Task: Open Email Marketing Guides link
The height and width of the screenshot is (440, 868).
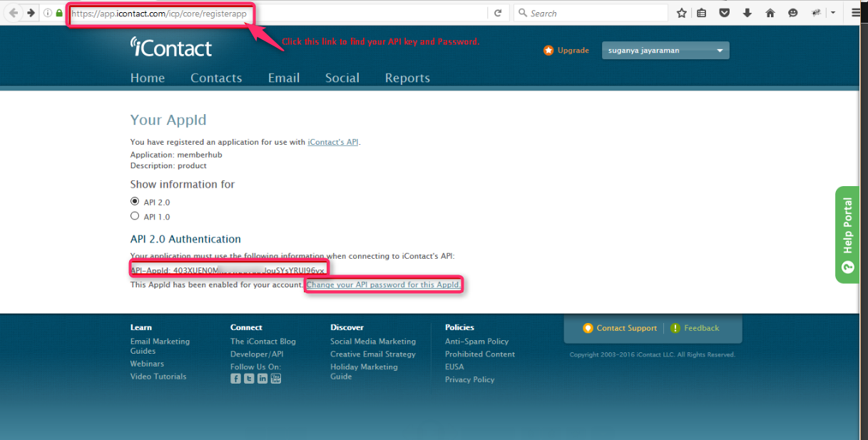Action: coord(160,346)
